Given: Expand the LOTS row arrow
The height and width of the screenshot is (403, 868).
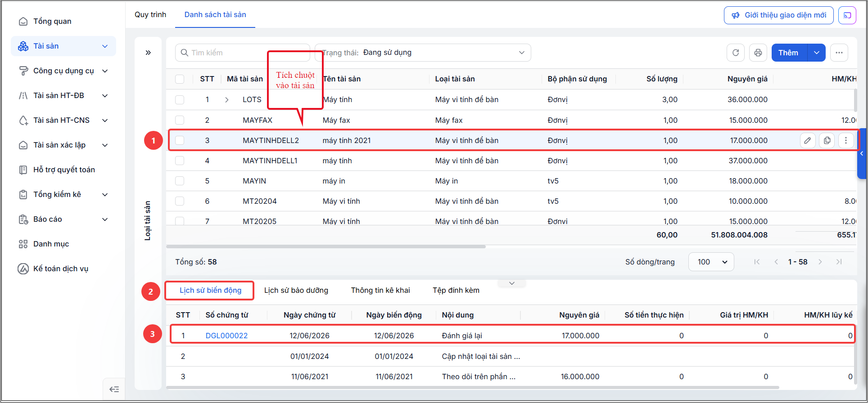Looking at the screenshot, I should point(227,100).
